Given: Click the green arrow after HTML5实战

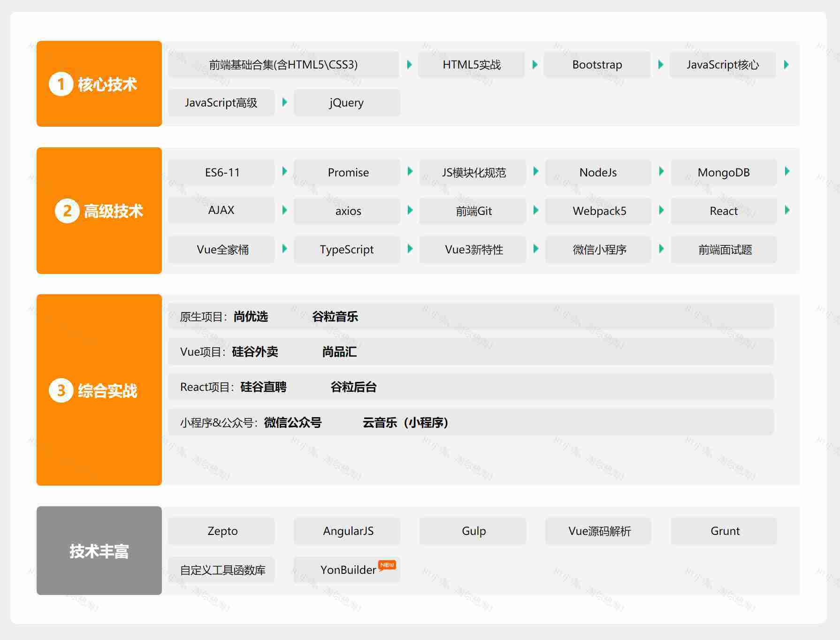Looking at the screenshot, I should [x=535, y=65].
